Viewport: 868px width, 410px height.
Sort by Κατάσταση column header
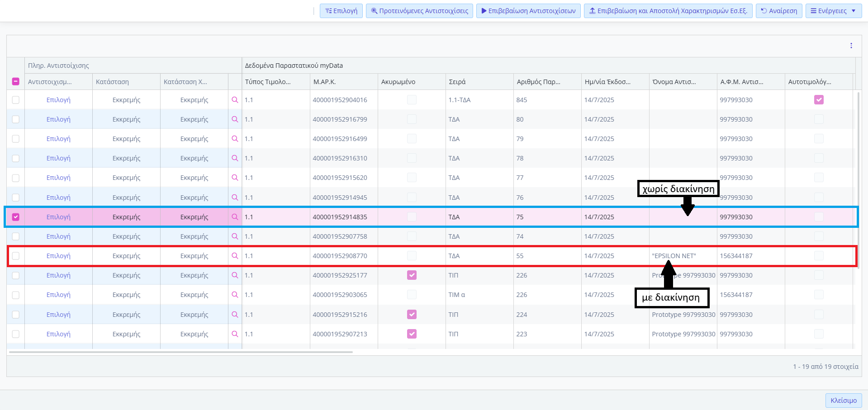click(126, 82)
